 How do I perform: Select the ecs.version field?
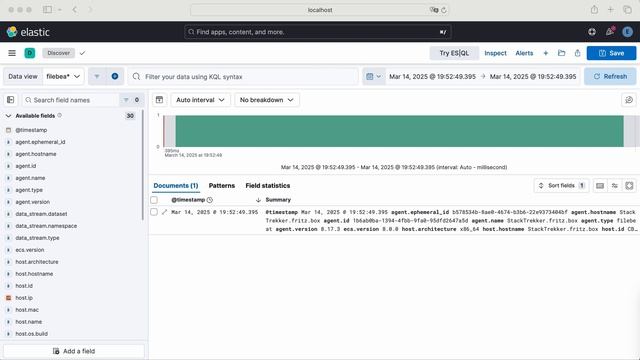[29, 250]
